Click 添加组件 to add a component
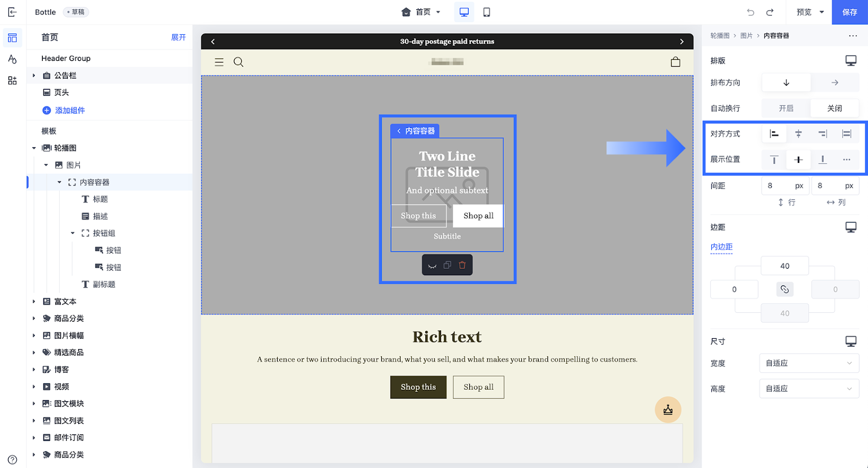The image size is (868, 468). (64, 110)
